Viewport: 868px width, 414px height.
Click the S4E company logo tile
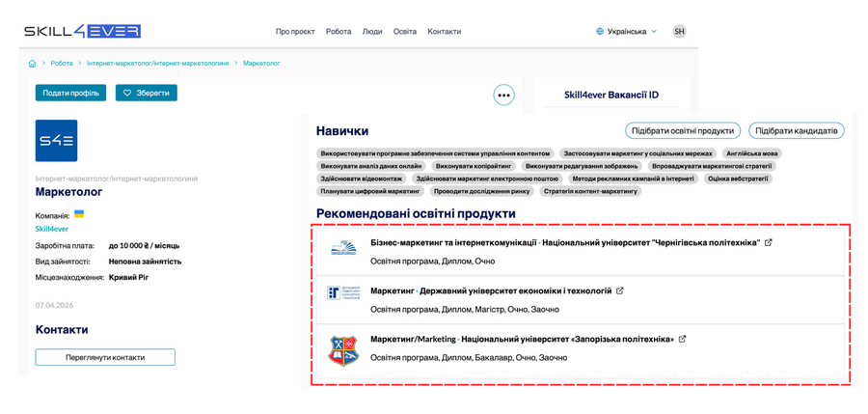(57, 141)
